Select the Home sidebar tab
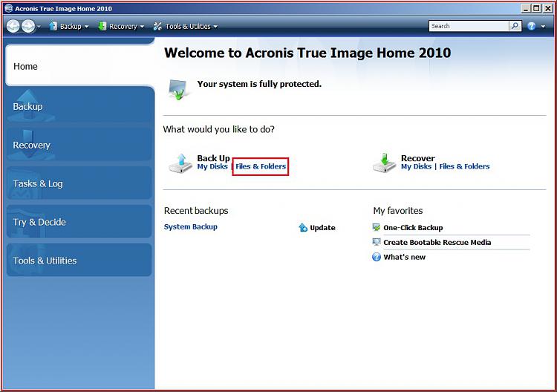This screenshot has width=557, height=392. 79,65
